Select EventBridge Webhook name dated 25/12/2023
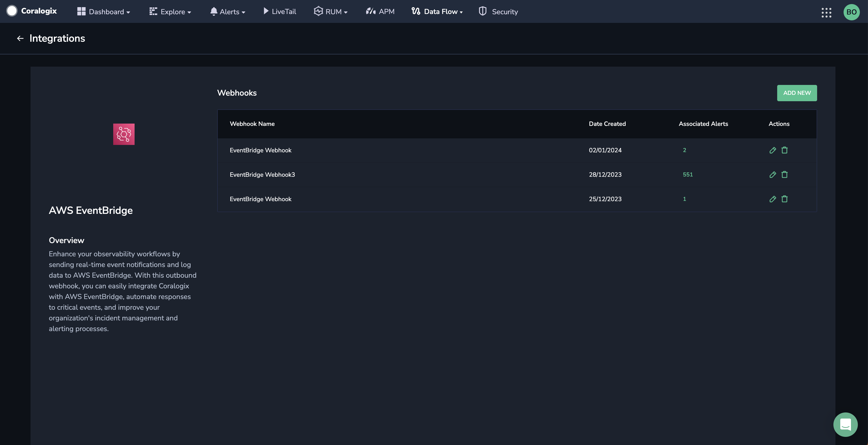868x445 pixels. point(261,199)
